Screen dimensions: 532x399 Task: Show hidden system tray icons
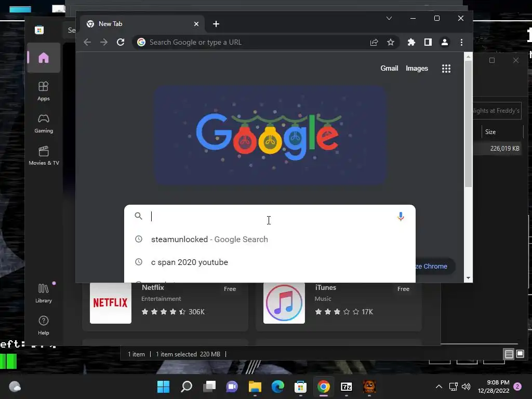coord(438,387)
